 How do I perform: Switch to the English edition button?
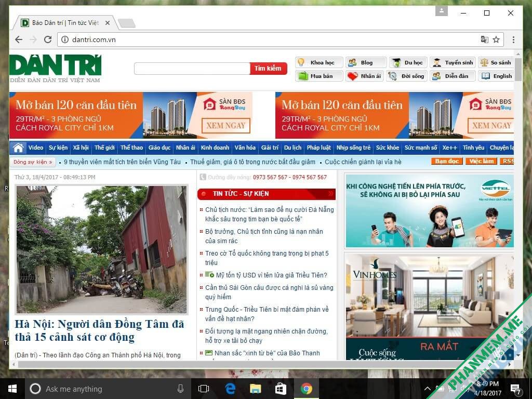pyautogui.click(x=496, y=76)
